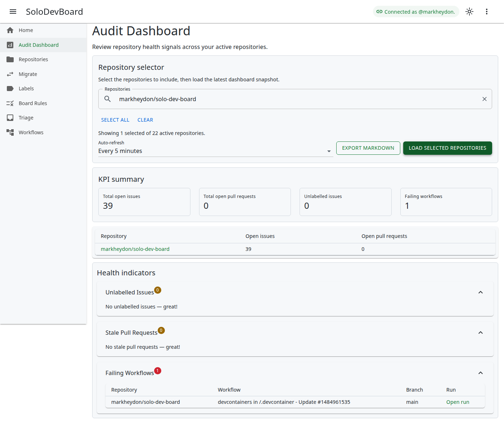Click the Stale Pull Requests count badge
Viewport: 504px width, 424px height.
click(x=161, y=330)
